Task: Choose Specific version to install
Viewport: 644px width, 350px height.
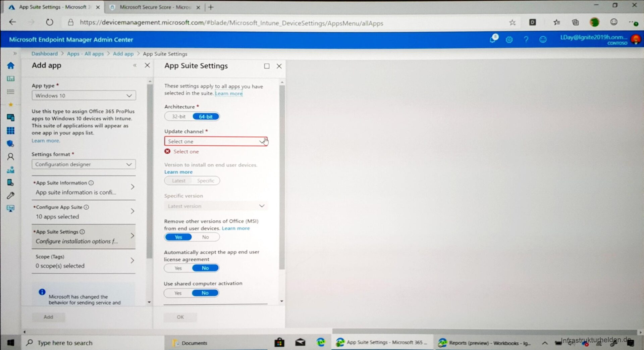Action: click(206, 181)
